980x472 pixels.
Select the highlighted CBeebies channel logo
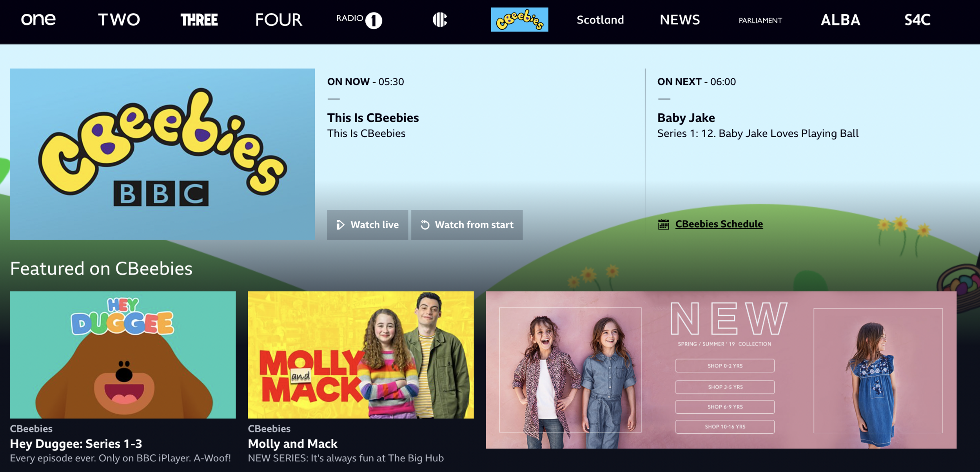point(519,20)
